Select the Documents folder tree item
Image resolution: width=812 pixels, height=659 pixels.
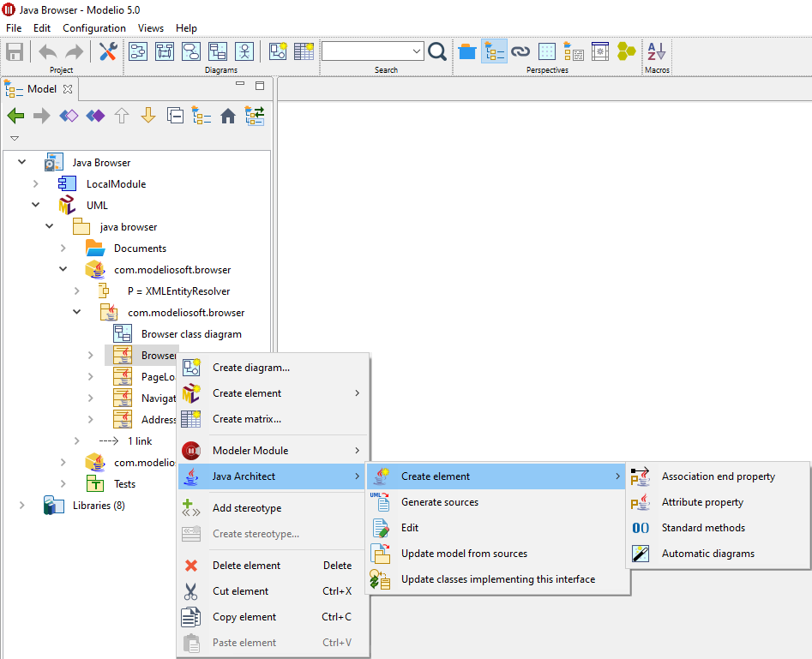140,248
